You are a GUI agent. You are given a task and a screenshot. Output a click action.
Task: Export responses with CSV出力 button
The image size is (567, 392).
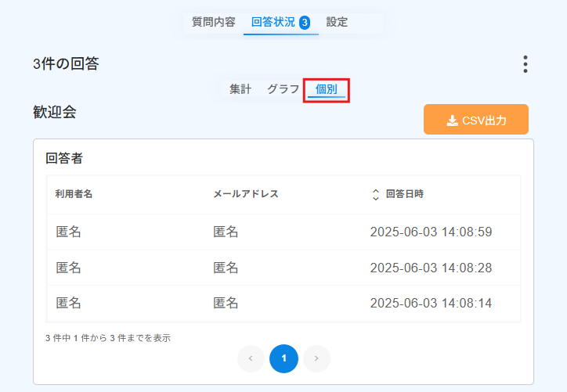pos(476,120)
